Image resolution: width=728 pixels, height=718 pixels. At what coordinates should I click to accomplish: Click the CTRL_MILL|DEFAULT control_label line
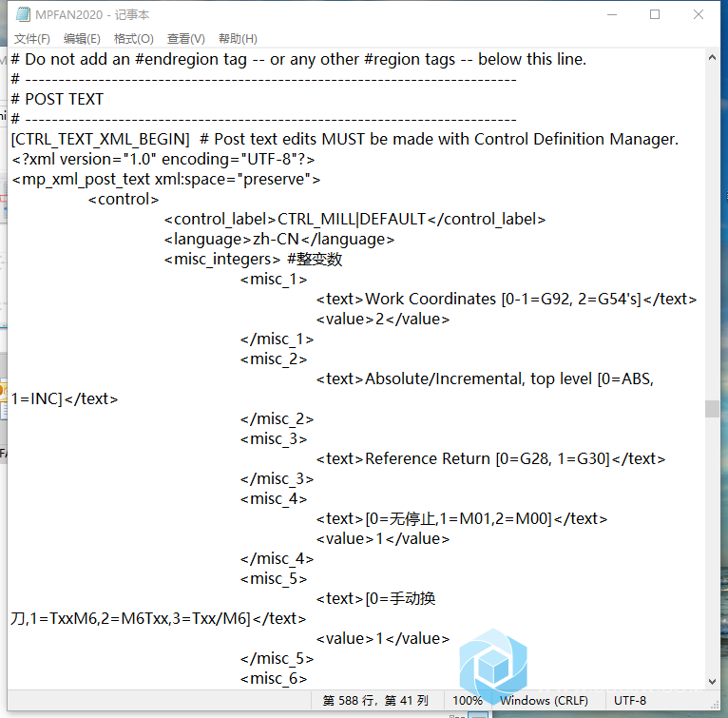(x=354, y=219)
